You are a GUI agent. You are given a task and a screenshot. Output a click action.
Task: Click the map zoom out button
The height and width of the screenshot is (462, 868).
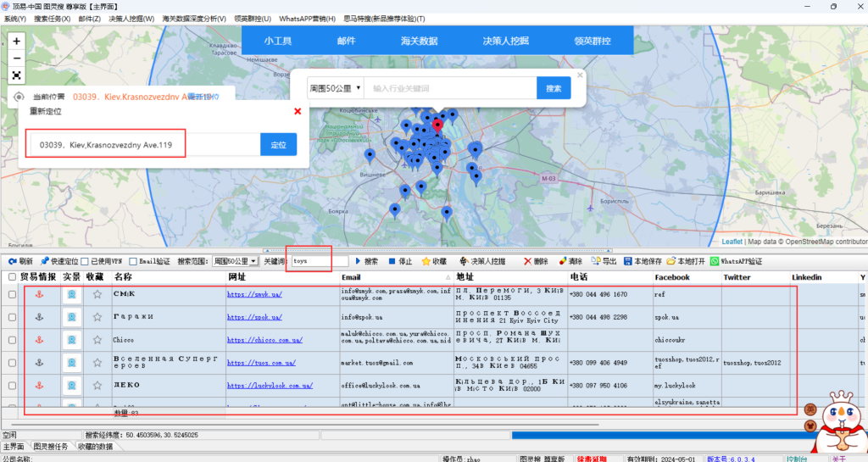pyautogui.click(x=17, y=58)
